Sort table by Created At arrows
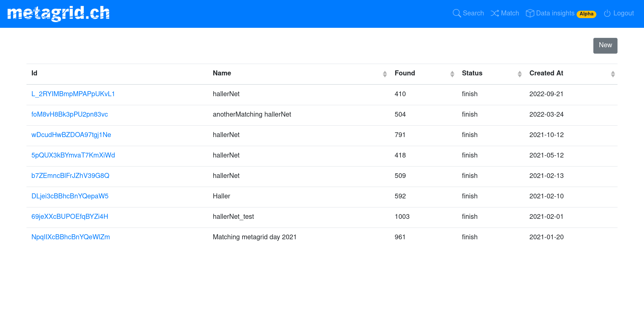 click(612, 74)
